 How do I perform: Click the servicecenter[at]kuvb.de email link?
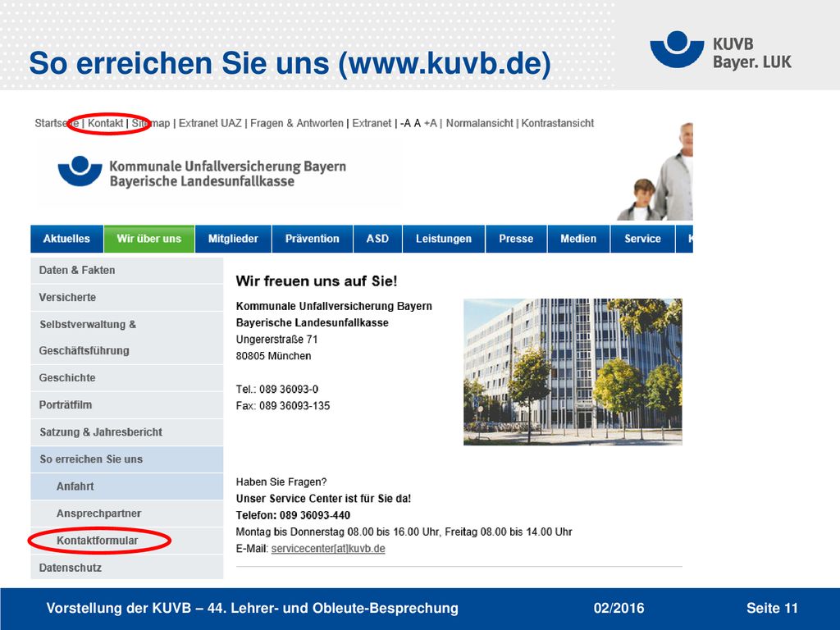(x=328, y=549)
